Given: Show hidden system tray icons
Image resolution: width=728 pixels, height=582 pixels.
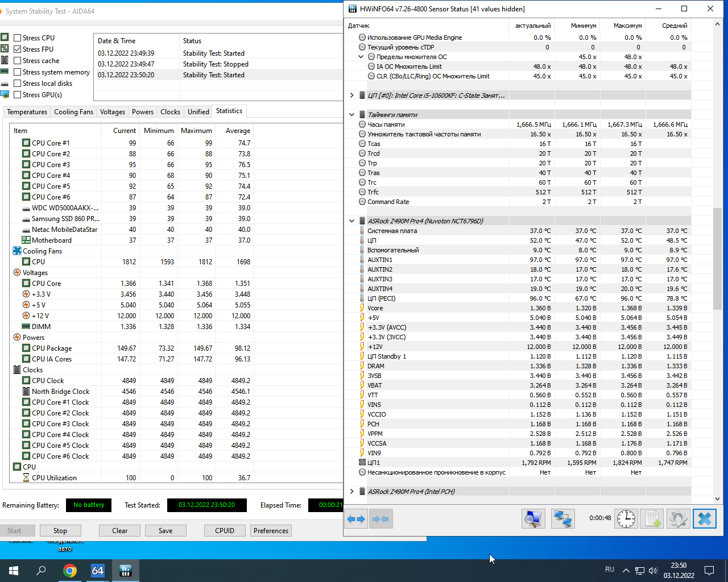Looking at the screenshot, I should [x=626, y=571].
